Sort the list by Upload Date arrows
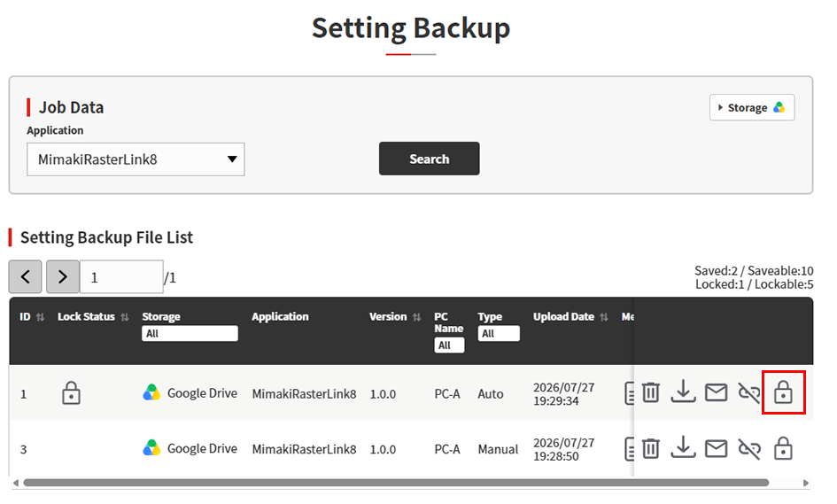Viewport: 837px width, 504px height. tap(604, 317)
